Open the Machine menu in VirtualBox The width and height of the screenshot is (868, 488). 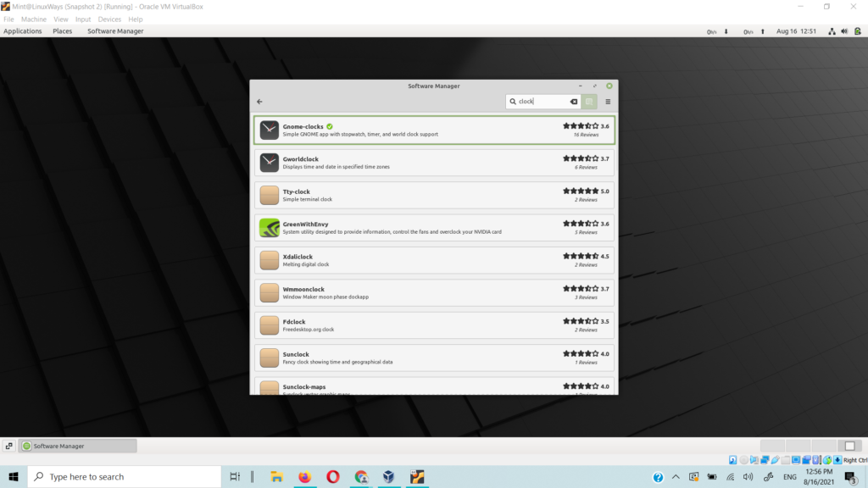[34, 19]
